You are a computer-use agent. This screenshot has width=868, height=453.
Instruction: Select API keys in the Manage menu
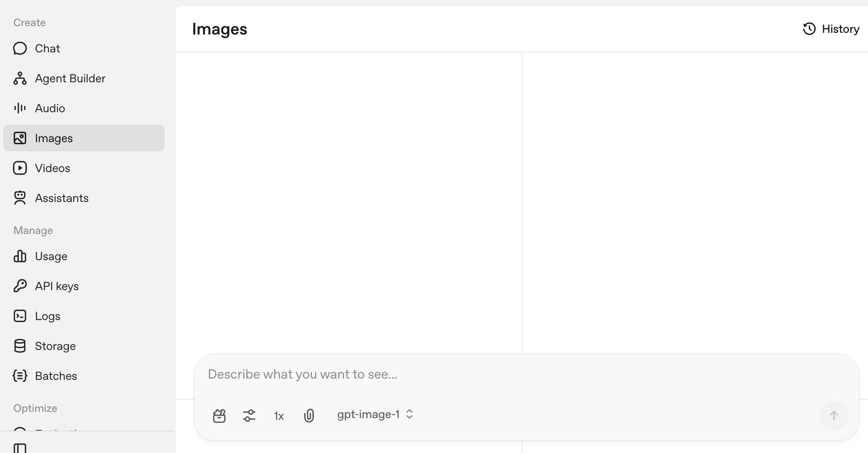point(57,286)
